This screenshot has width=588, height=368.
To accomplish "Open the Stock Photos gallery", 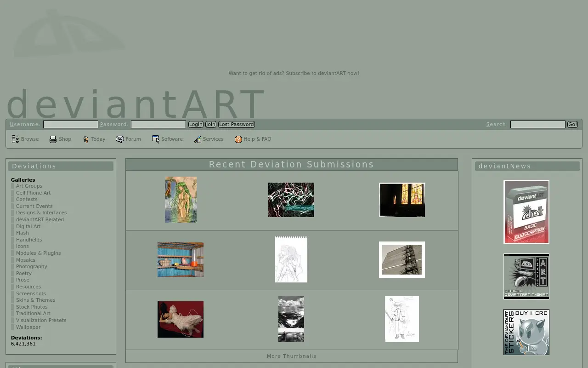I will coord(32,307).
